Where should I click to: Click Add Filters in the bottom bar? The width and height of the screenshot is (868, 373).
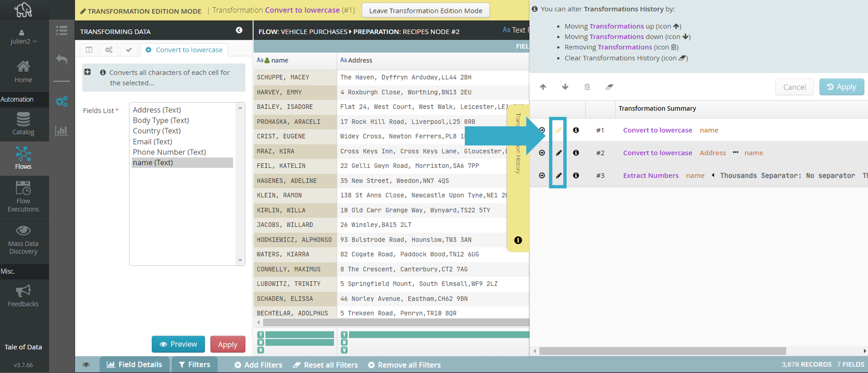pos(258,365)
